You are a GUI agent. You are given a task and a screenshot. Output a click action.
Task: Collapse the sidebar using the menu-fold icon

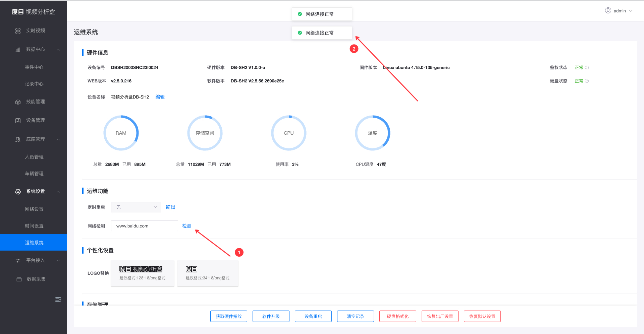[x=58, y=299]
